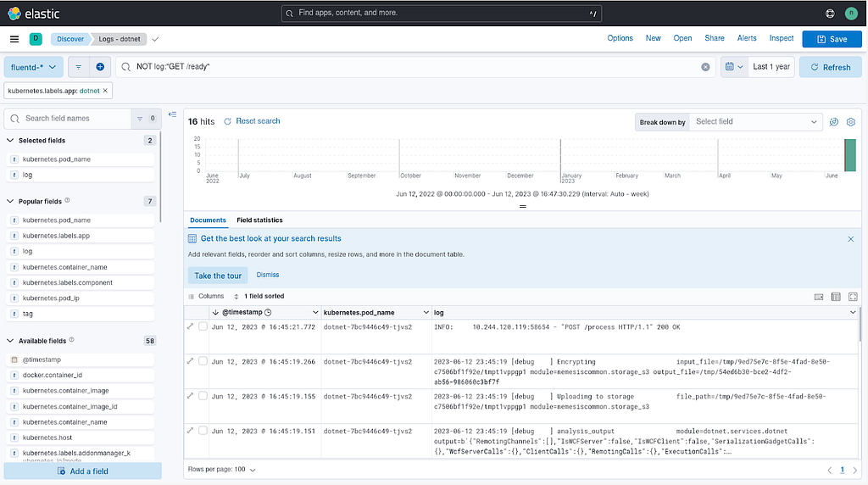Screen dimensions: 868x485
Task: Remove the kubernetes.labels.app dotnet filter
Action: point(105,91)
